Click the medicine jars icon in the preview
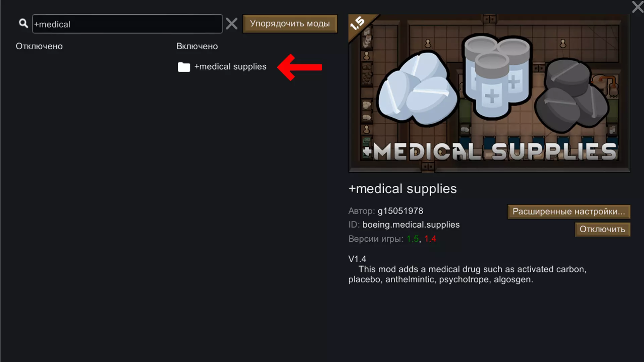The height and width of the screenshot is (362, 644). pyautogui.click(x=497, y=77)
